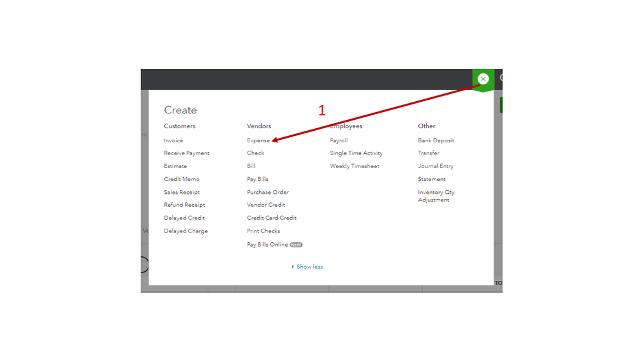Select Delayed Credit
The width and height of the screenshot is (644, 362).
tap(184, 218)
